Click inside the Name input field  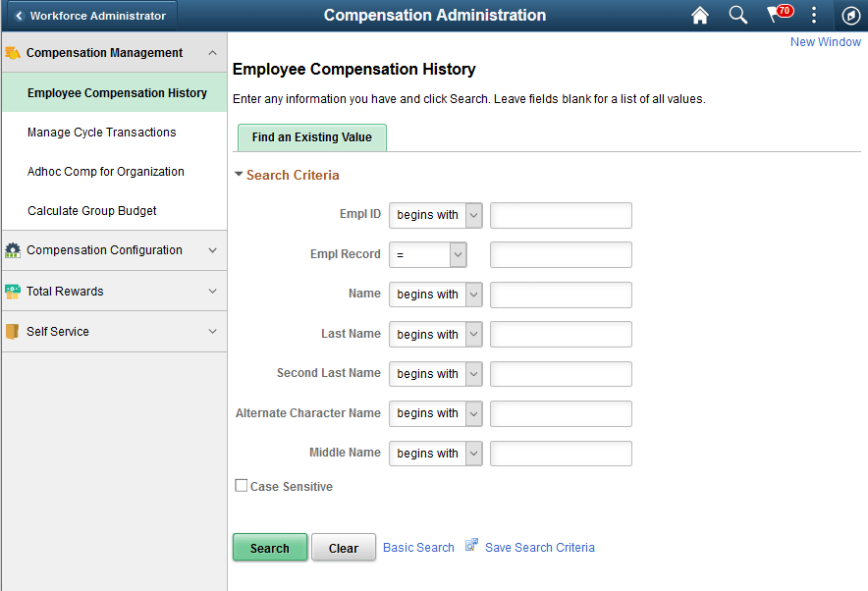tap(560, 295)
